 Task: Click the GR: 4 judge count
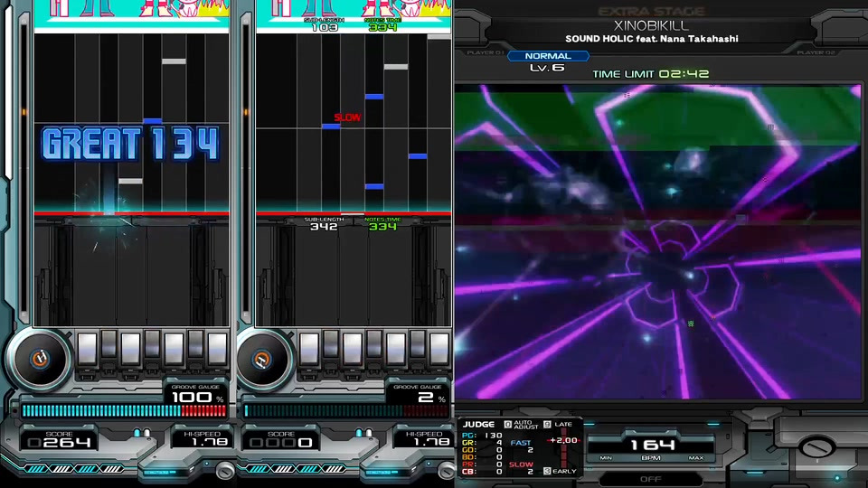(482, 443)
